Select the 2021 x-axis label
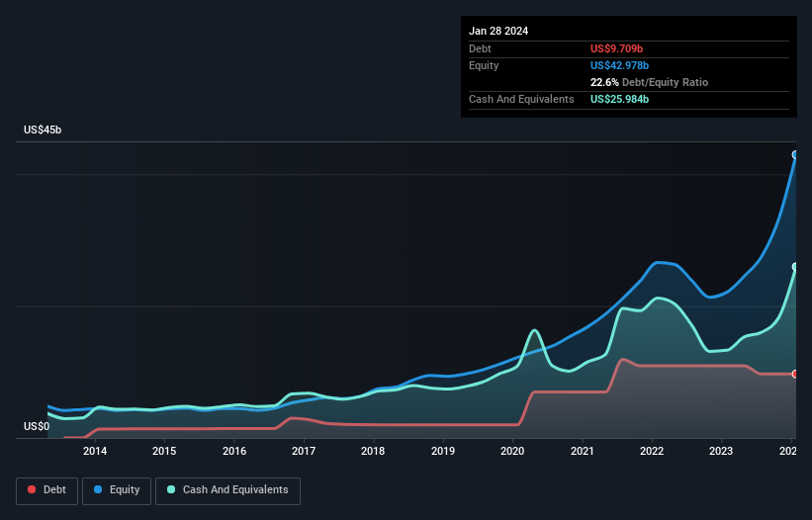Viewport: 812px width, 520px height. click(x=583, y=451)
